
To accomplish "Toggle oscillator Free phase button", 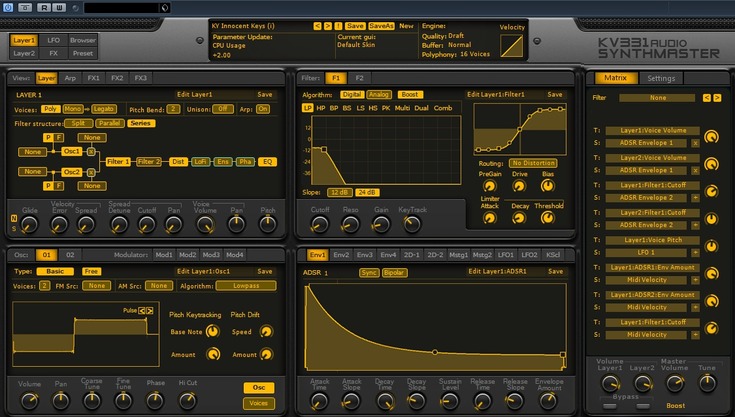I will tap(91, 271).
